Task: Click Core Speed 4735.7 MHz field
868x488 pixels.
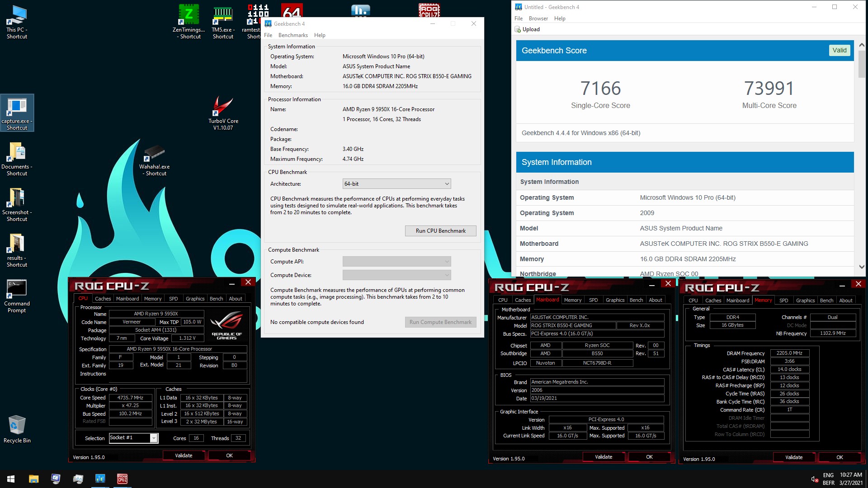Action: tap(130, 398)
